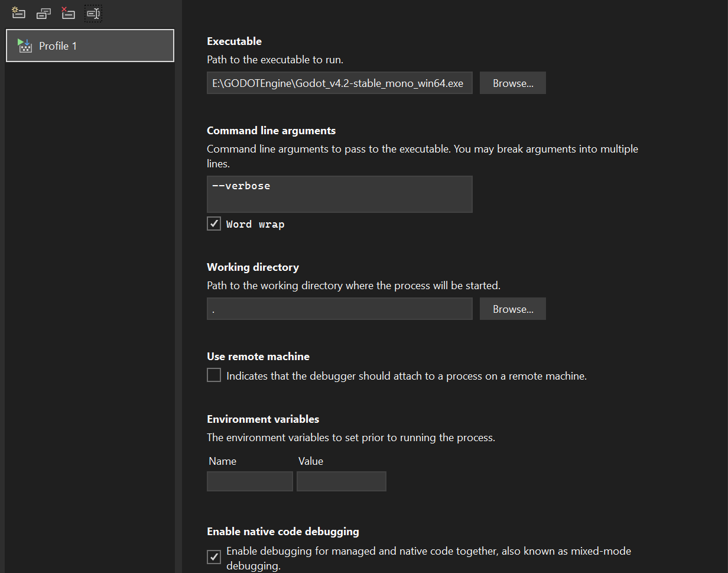Click the environment variable Value field
Screen dimensions: 728x573
[x=342, y=481]
